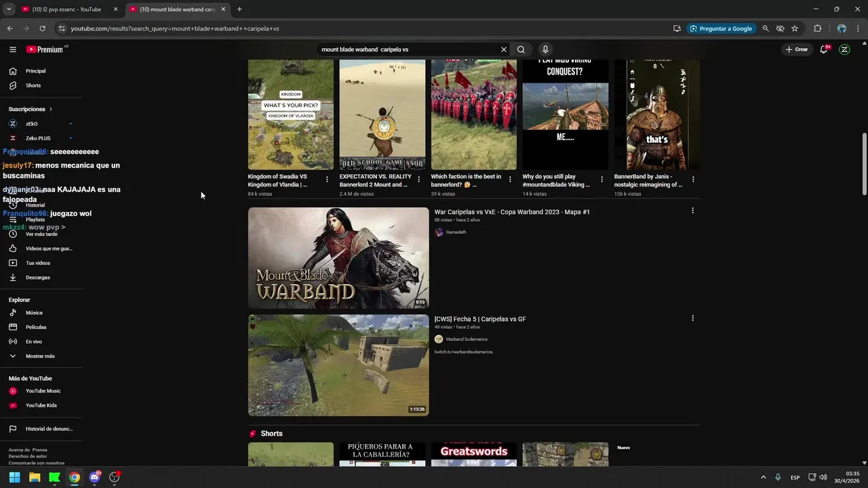Open options for BannerBand by Janis short
This screenshot has width=868, height=488.
click(x=693, y=180)
